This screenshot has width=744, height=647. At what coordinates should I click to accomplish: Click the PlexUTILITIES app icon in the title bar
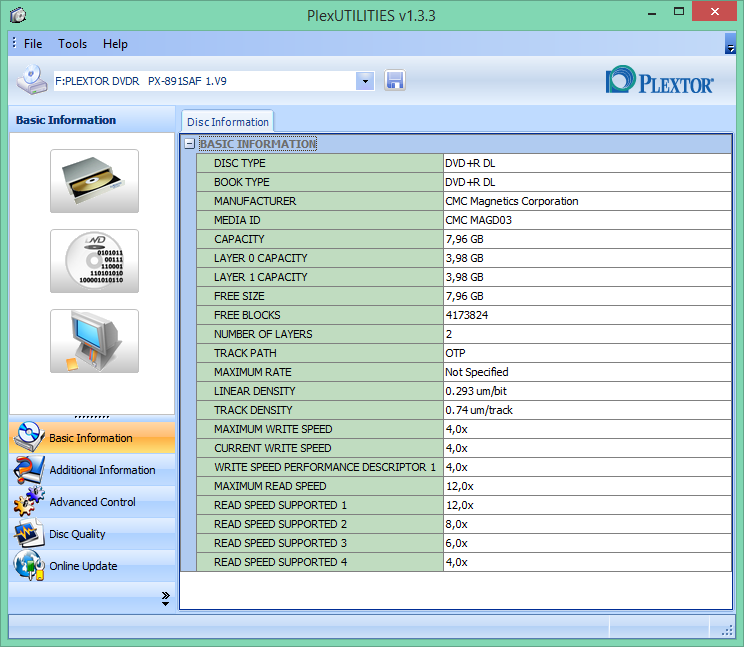(x=18, y=15)
